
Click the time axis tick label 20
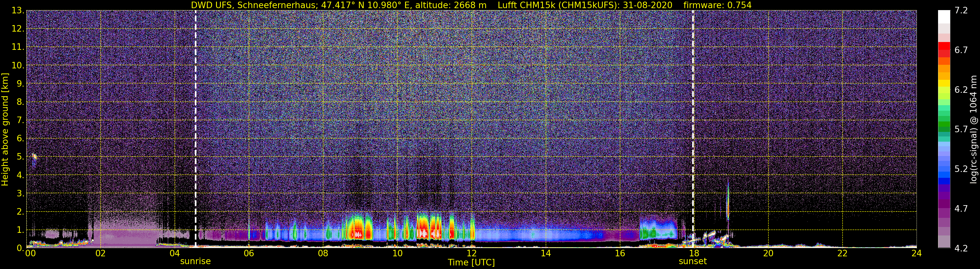pos(768,254)
